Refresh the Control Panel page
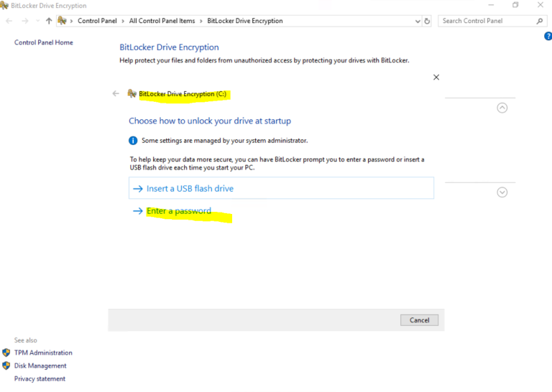The width and height of the screenshot is (552, 392). (x=427, y=21)
